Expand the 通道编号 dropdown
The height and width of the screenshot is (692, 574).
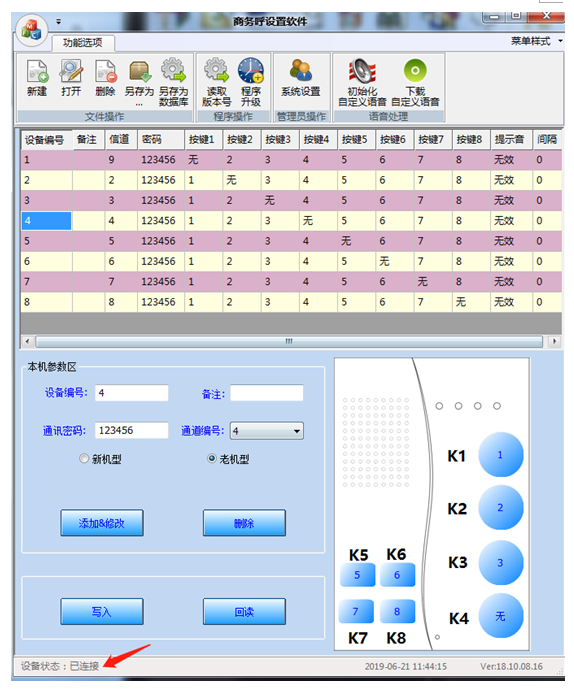pos(297,431)
